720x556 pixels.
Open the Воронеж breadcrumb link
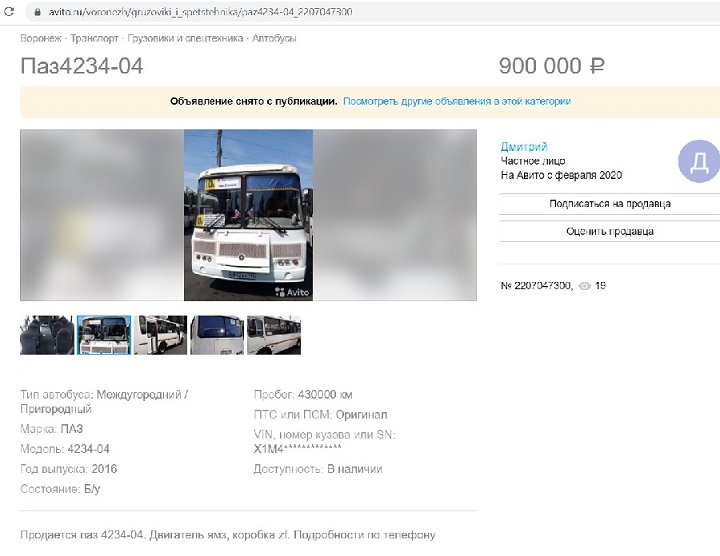pos(41,38)
